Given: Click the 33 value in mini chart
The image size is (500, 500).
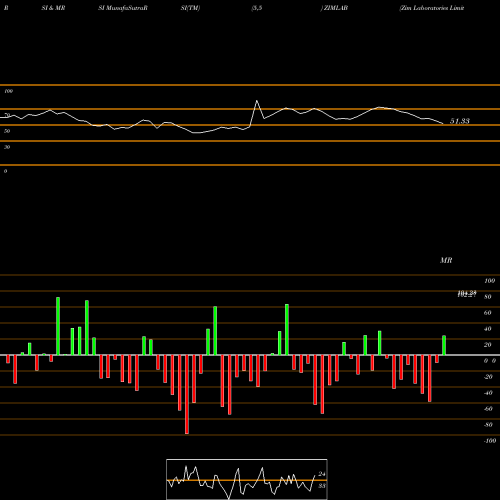Looking at the screenshot, I should click(x=322, y=486).
